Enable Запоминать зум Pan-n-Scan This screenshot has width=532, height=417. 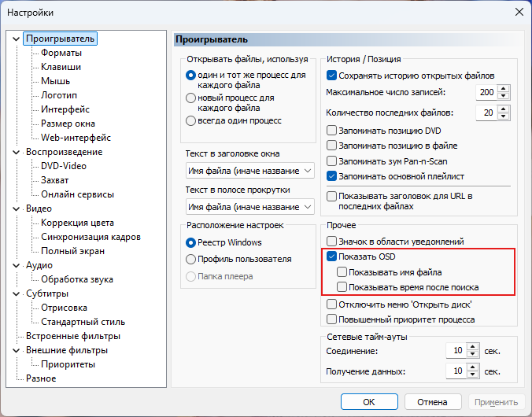[x=331, y=161]
